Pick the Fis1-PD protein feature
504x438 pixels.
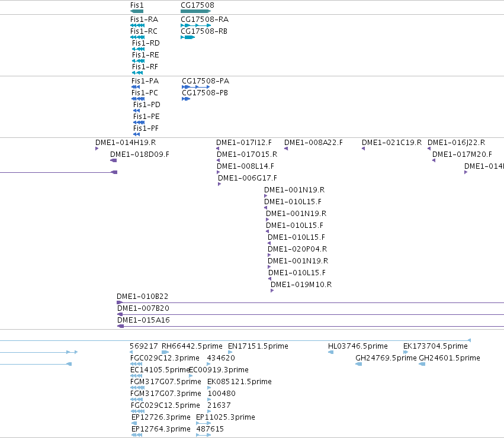[146, 105]
